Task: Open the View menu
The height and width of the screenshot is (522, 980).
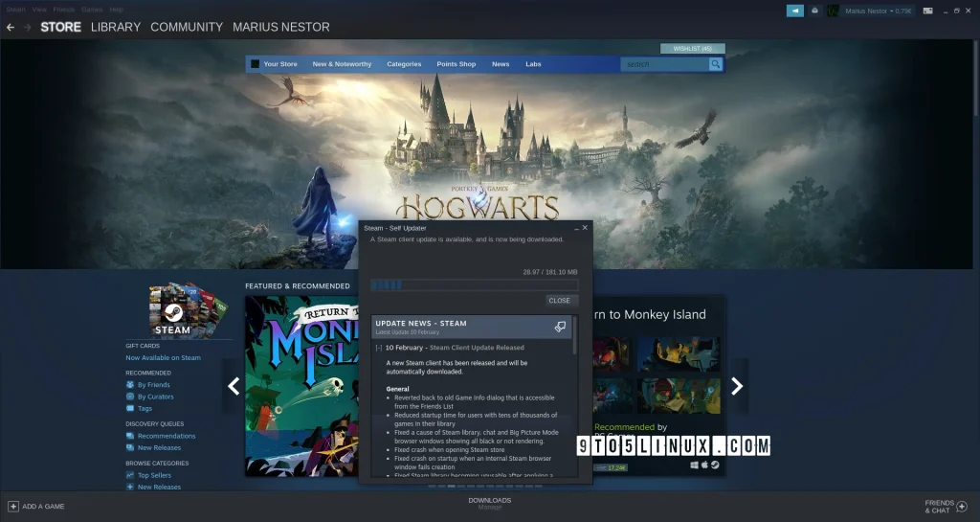Action: click(x=39, y=10)
